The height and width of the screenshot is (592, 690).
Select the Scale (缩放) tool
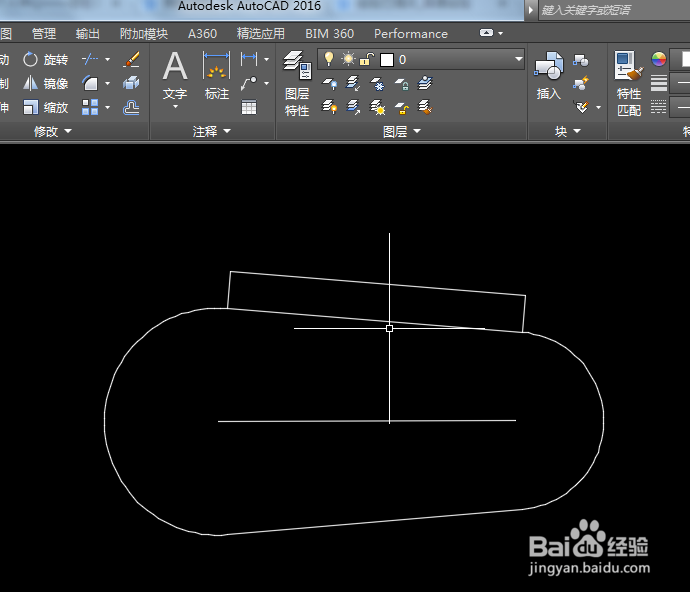tap(46, 107)
